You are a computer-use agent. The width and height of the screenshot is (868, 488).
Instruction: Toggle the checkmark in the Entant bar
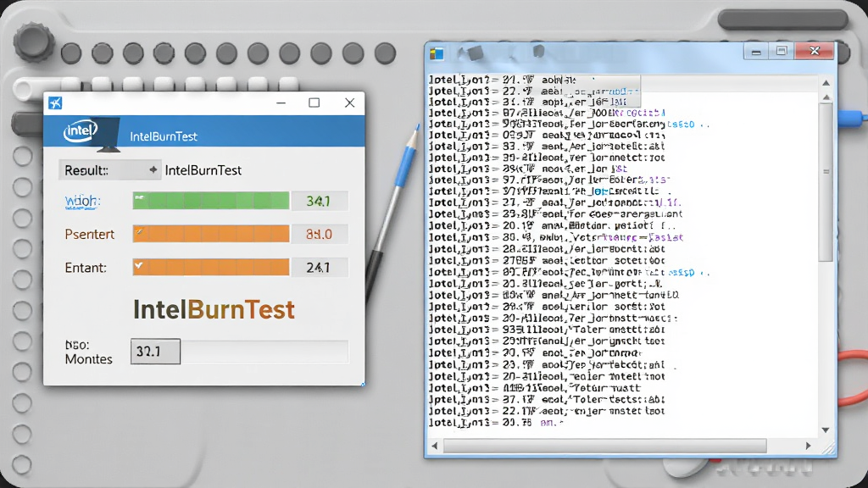pyautogui.click(x=139, y=265)
